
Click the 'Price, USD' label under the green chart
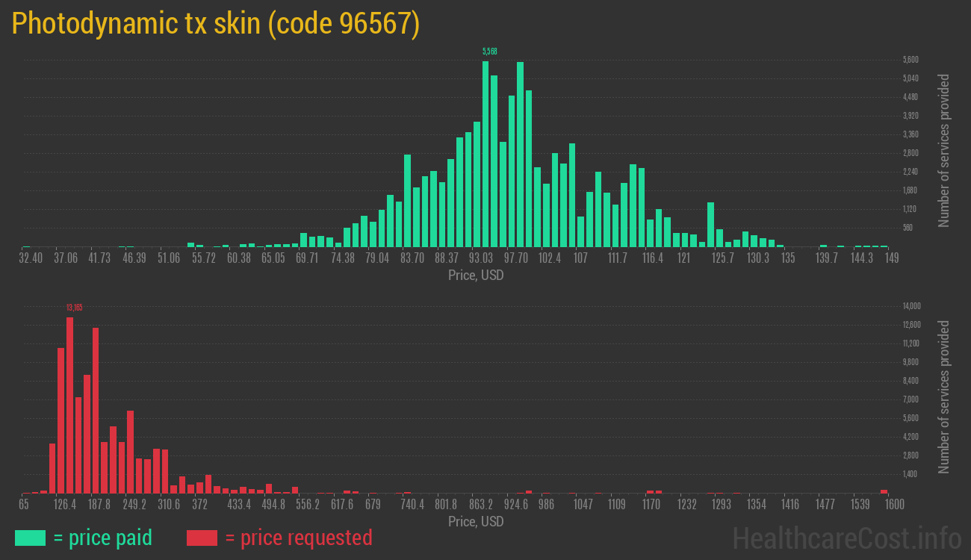pyautogui.click(x=476, y=275)
